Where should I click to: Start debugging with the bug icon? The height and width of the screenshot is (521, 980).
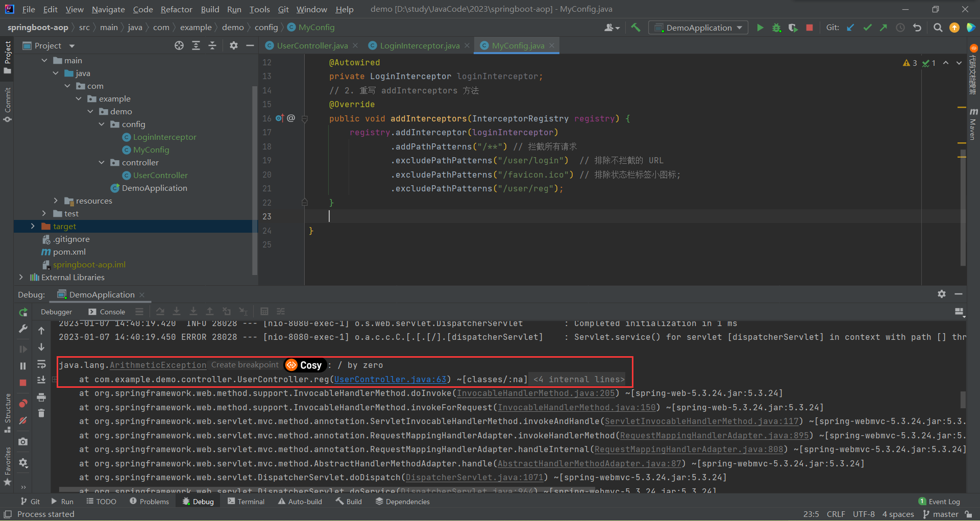point(776,28)
